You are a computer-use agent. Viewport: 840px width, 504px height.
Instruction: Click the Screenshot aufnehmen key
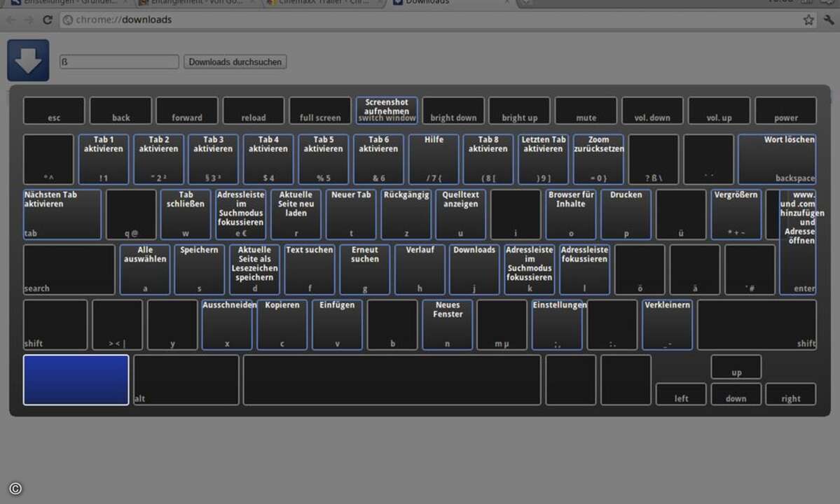(x=387, y=110)
